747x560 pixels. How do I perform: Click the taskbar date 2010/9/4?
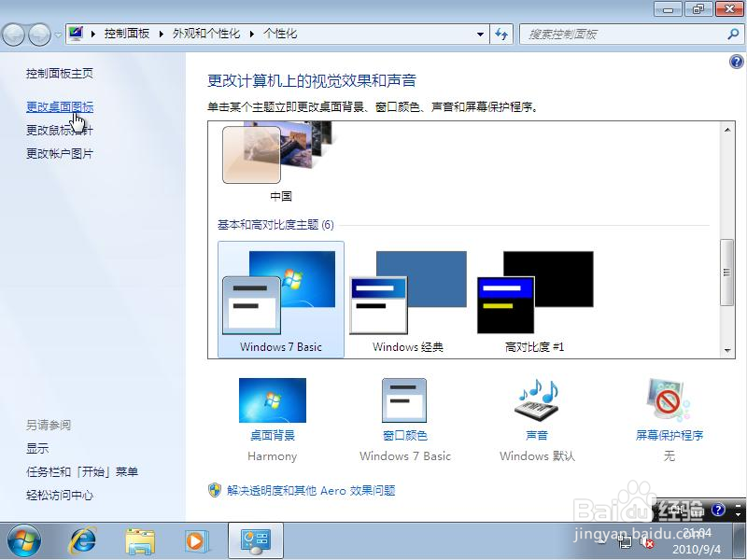pyautogui.click(x=697, y=550)
